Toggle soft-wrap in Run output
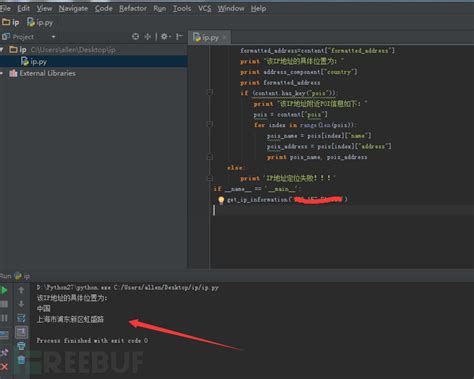The image size is (474, 379). coord(21,318)
